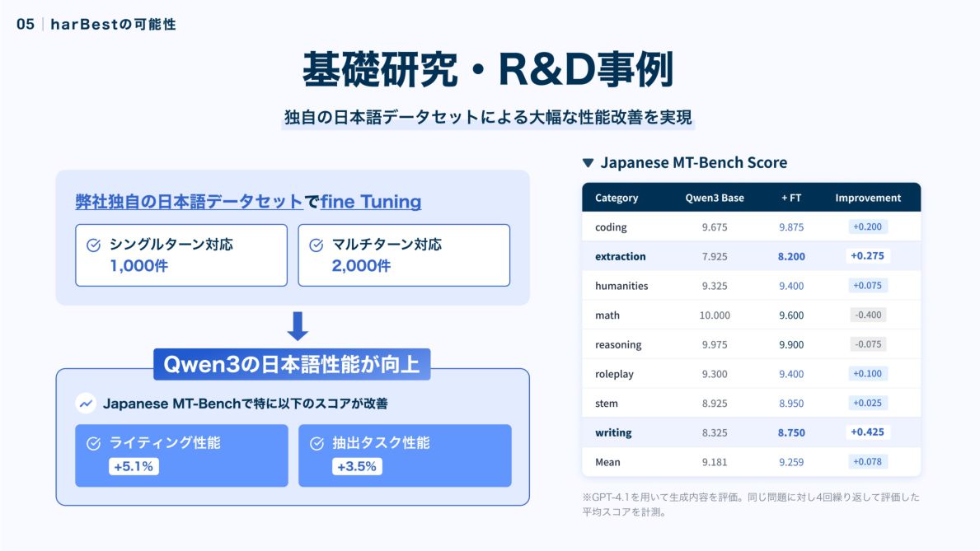Click the blue down arrow above Qwen3 banner
980x551 pixels.
point(298,326)
